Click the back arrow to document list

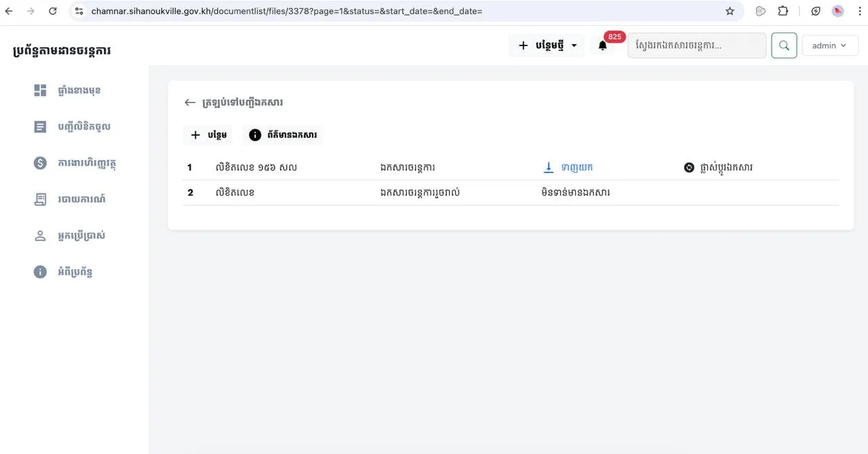tap(190, 102)
